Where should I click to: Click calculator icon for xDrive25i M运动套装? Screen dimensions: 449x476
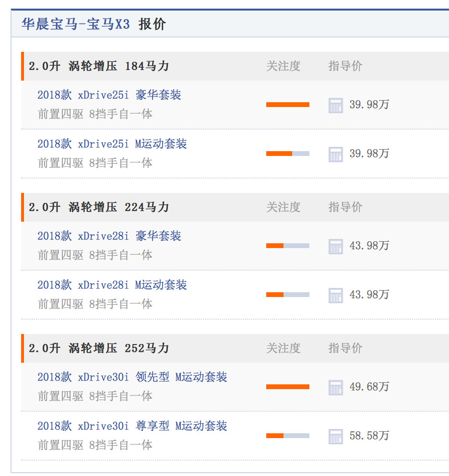(336, 154)
